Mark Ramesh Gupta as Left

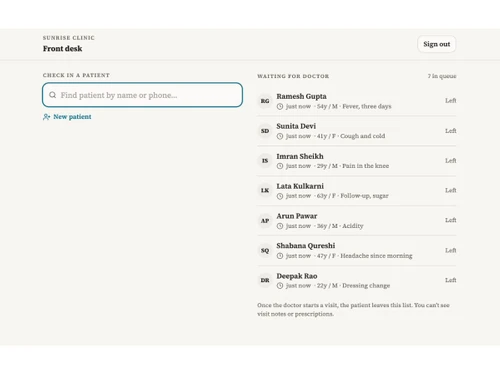[x=451, y=100]
